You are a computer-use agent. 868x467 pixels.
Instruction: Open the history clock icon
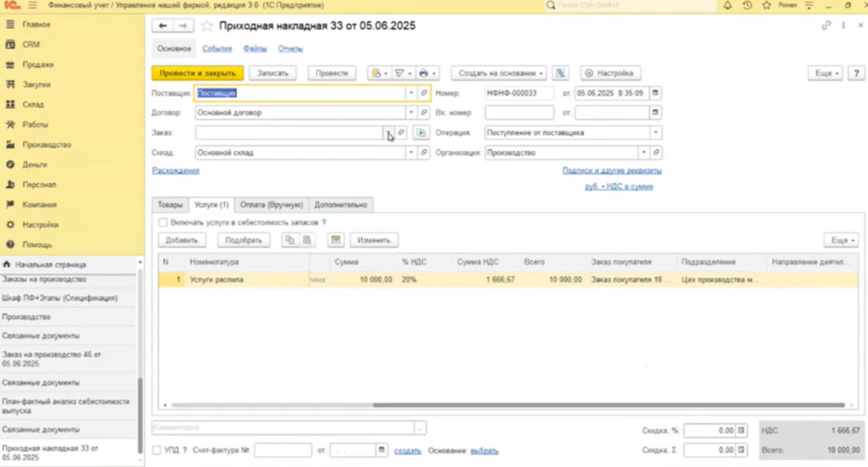click(747, 6)
